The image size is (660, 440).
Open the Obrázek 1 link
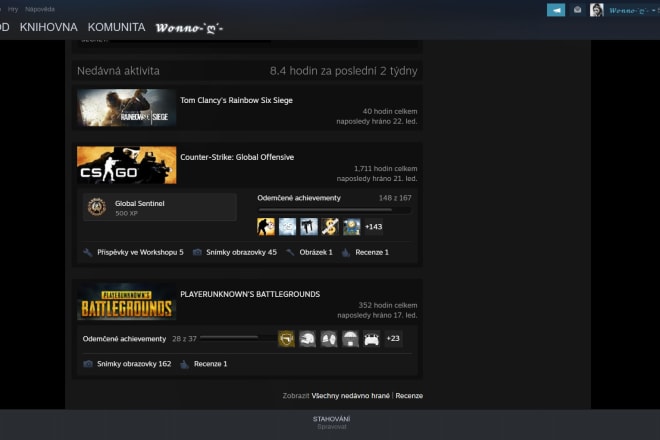point(316,252)
